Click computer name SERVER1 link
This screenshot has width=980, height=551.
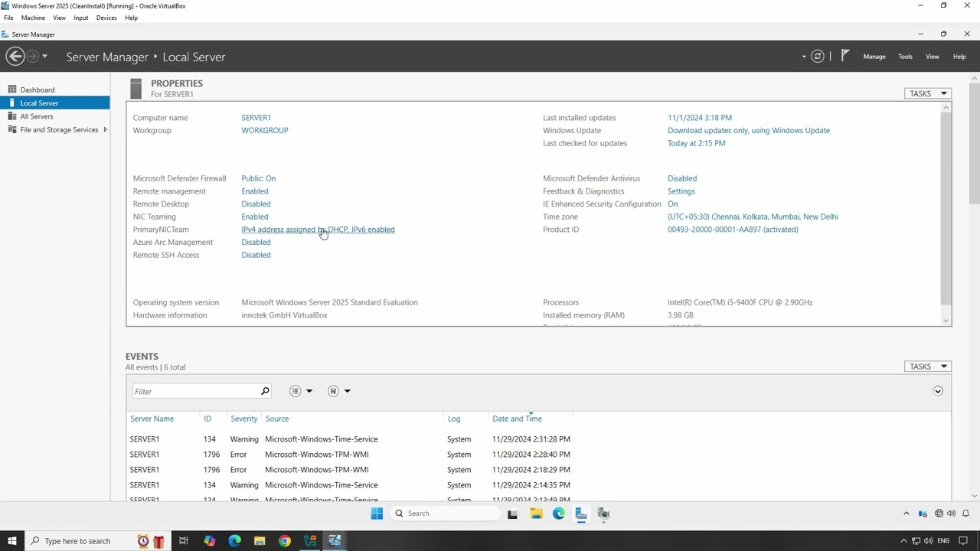[256, 118]
